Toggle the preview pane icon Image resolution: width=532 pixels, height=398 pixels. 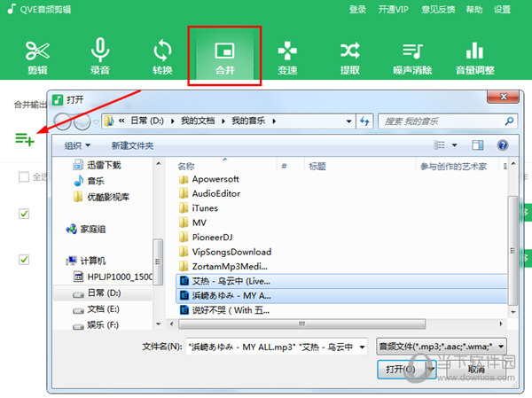pyautogui.click(x=478, y=145)
